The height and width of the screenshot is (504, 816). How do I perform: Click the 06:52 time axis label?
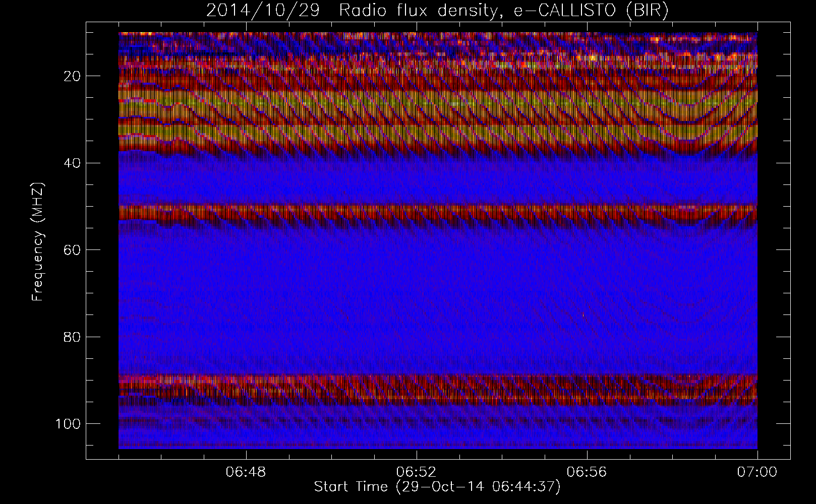[x=417, y=472]
